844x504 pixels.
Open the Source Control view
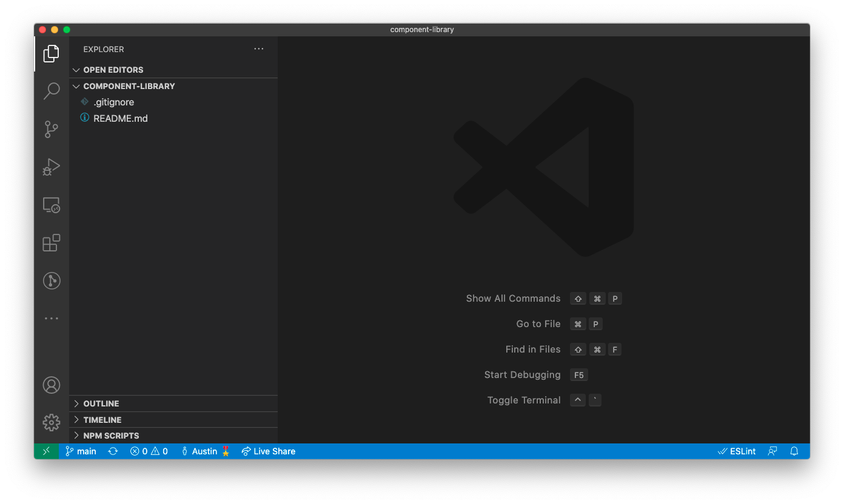[52, 129]
